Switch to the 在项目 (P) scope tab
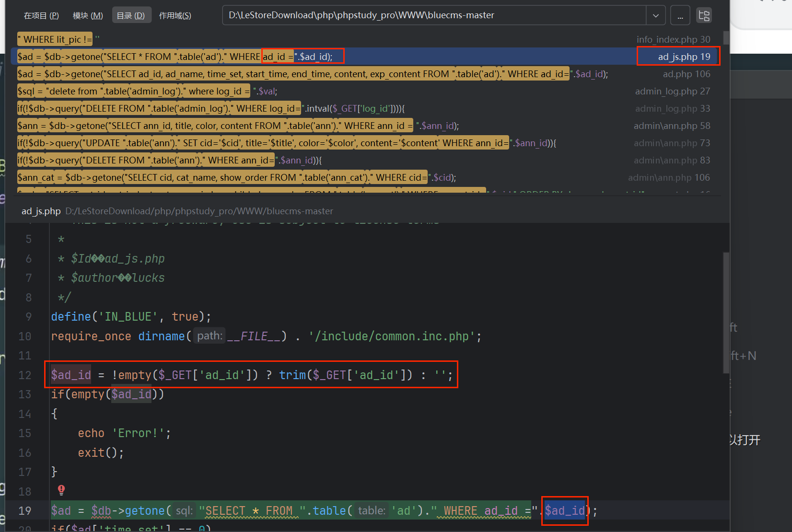This screenshot has height=532, width=792. (41, 15)
